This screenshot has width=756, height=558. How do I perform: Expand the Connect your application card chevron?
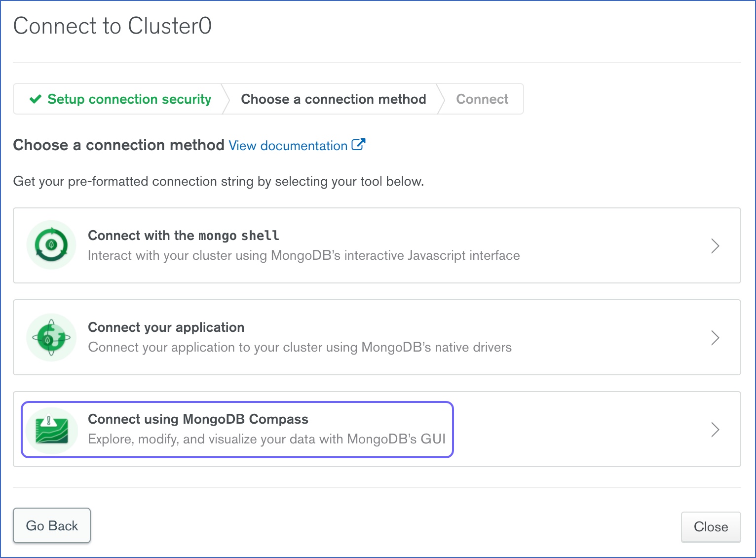click(715, 337)
